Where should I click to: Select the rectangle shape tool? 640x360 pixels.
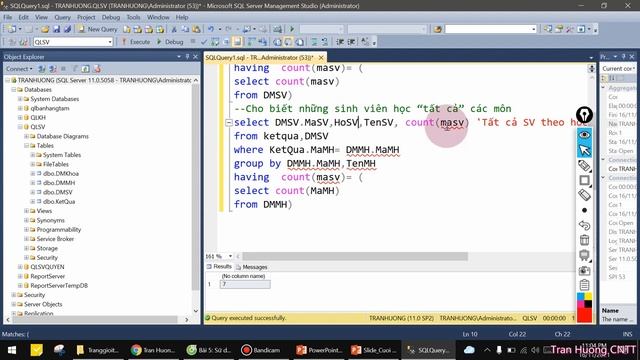(x=584, y=180)
